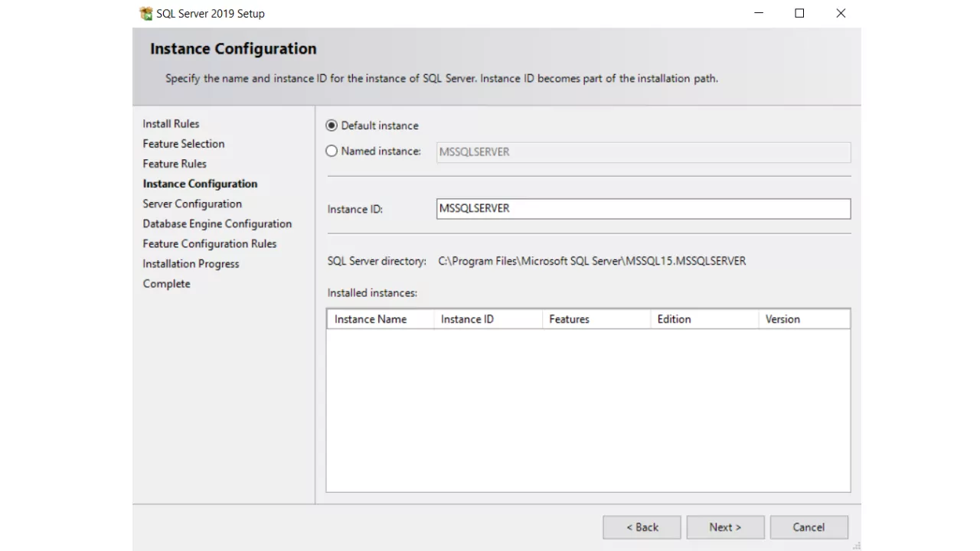
Task: Select the Complete step in sidebar
Action: click(x=166, y=283)
